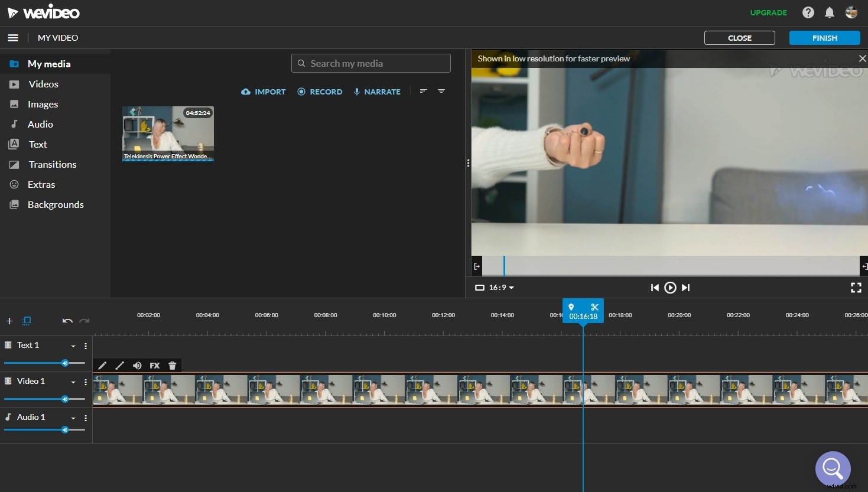Select the pencil edit icon on the clip toolbar
Screen dimensions: 868x492
click(x=102, y=366)
